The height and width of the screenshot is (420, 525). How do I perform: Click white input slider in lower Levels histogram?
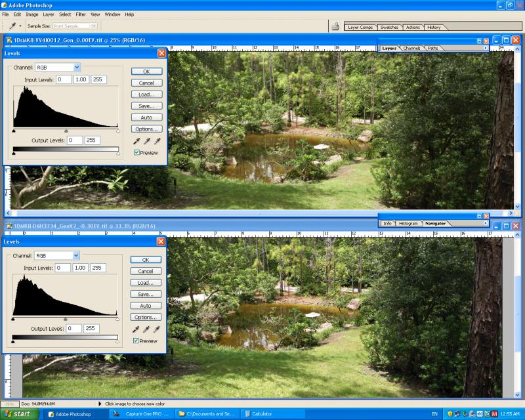117,319
